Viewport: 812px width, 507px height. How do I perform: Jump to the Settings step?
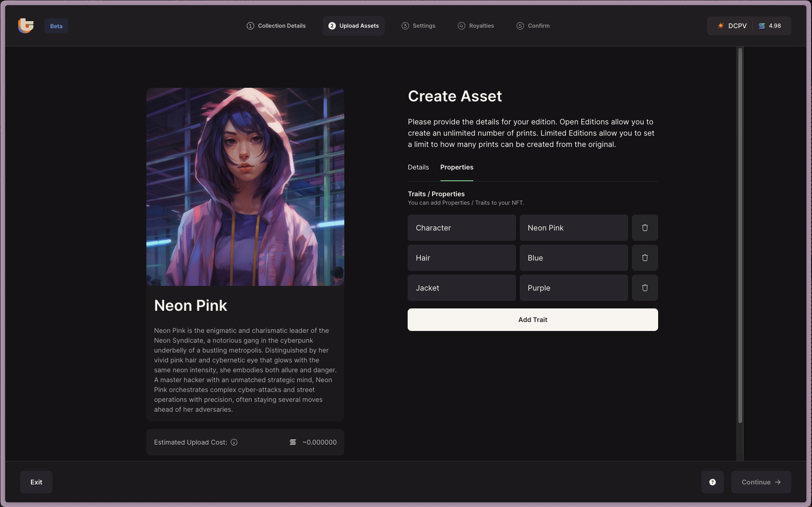coord(418,26)
